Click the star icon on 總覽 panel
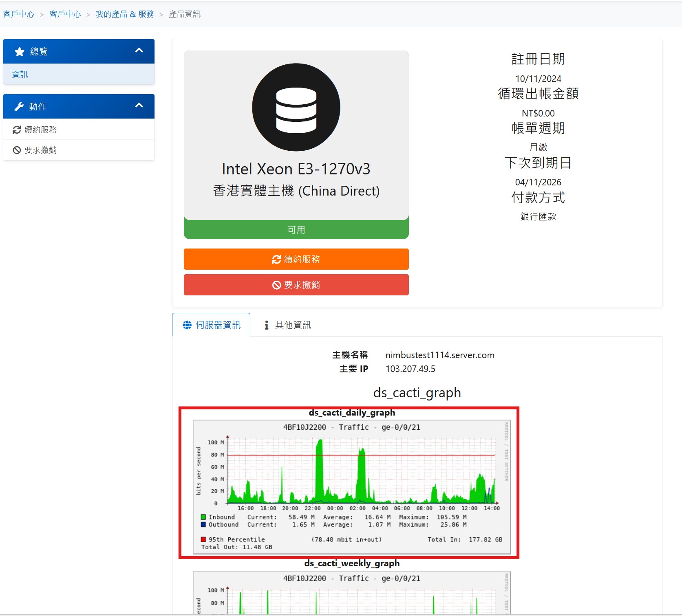 coord(19,51)
